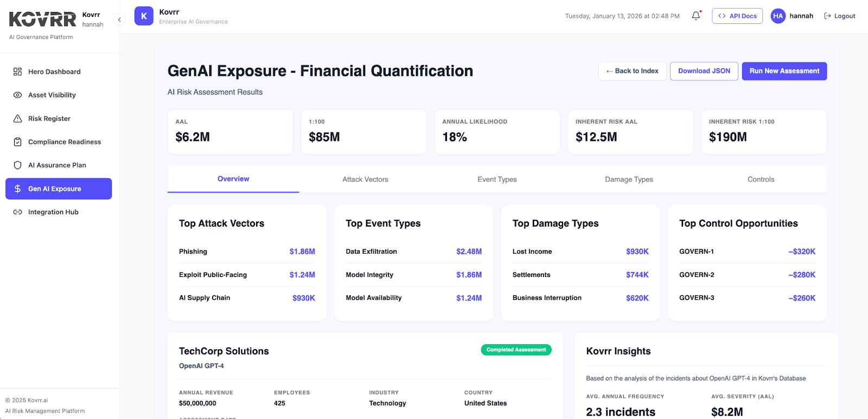Open AI Assurance Plan
868x419 pixels.
[x=59, y=165]
